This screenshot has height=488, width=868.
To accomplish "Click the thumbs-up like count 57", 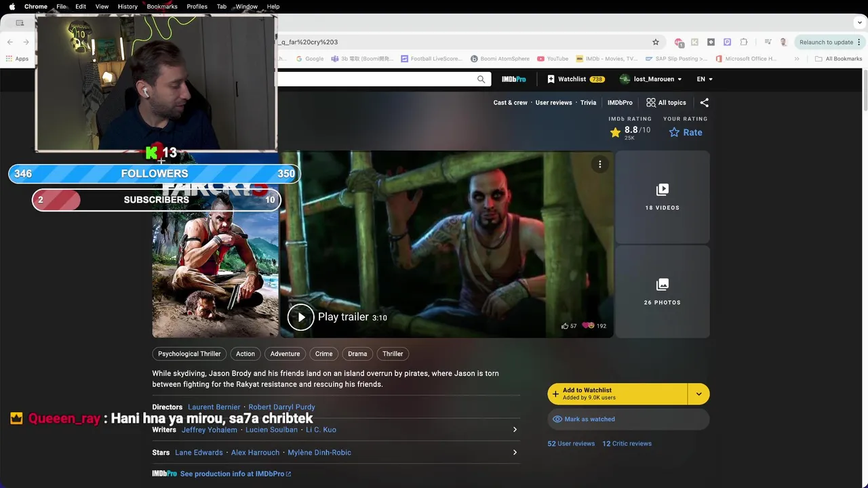I will tap(569, 326).
